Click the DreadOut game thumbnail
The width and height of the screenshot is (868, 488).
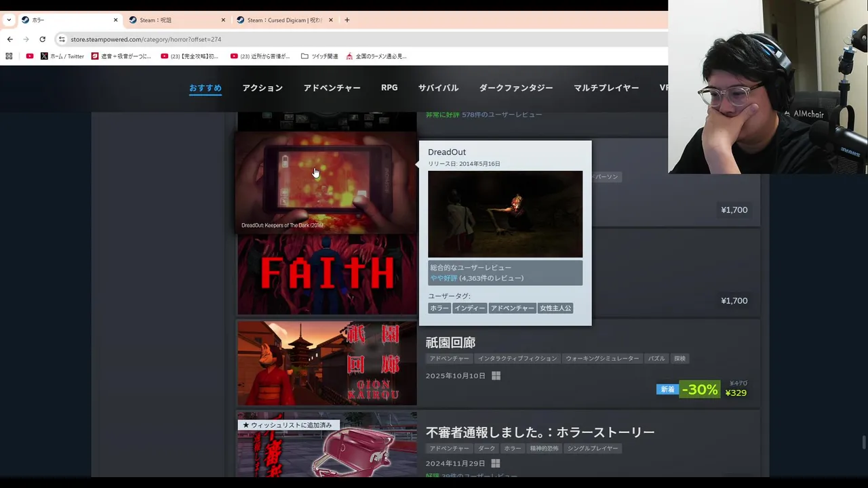[326, 182]
